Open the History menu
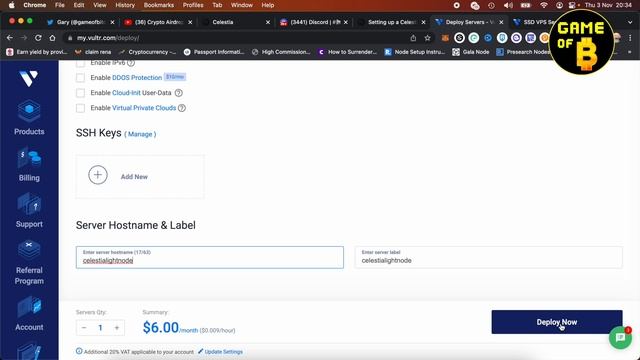This screenshot has height=360, width=640. coord(125,5)
